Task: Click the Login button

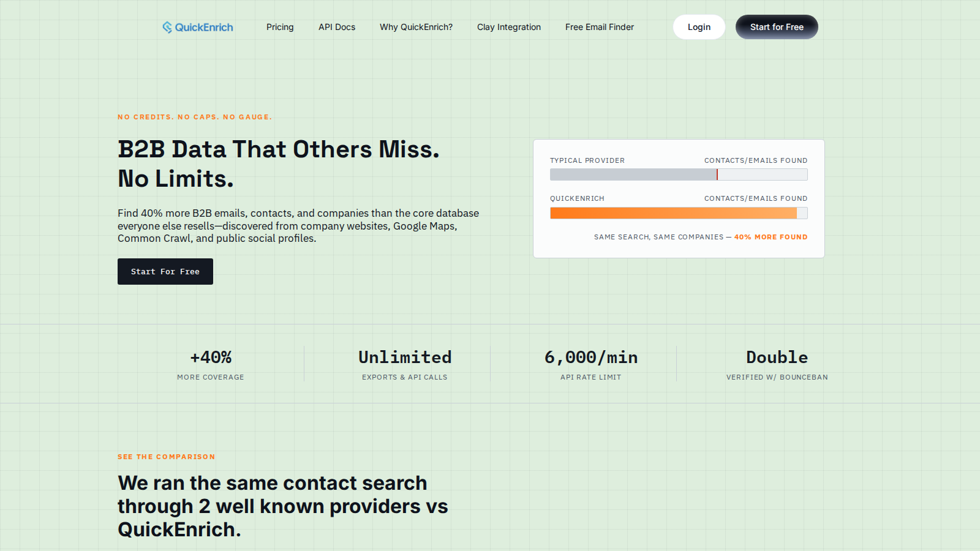Action: point(699,27)
